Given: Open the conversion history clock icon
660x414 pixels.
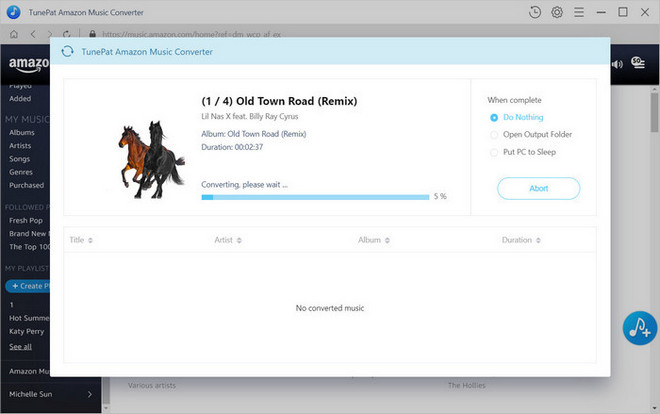Looking at the screenshot, I should click(x=535, y=12).
